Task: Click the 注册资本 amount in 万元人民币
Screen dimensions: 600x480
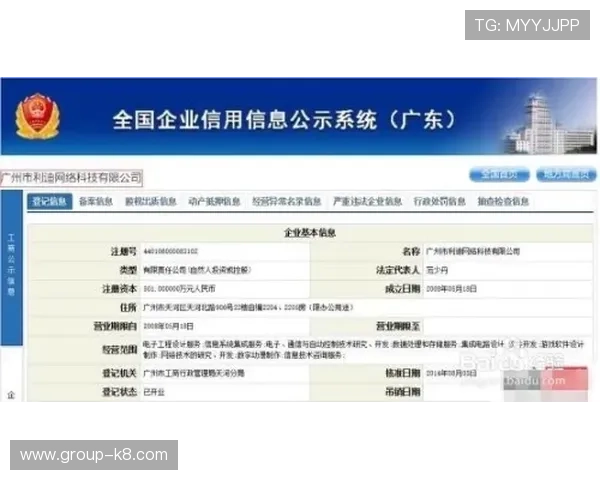Action: [179, 289]
